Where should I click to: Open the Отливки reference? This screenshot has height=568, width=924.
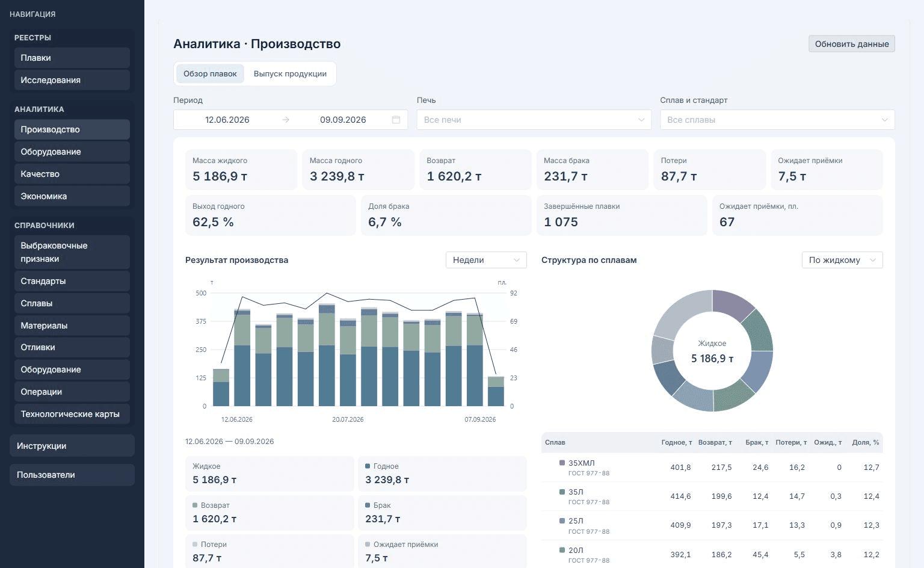72,347
